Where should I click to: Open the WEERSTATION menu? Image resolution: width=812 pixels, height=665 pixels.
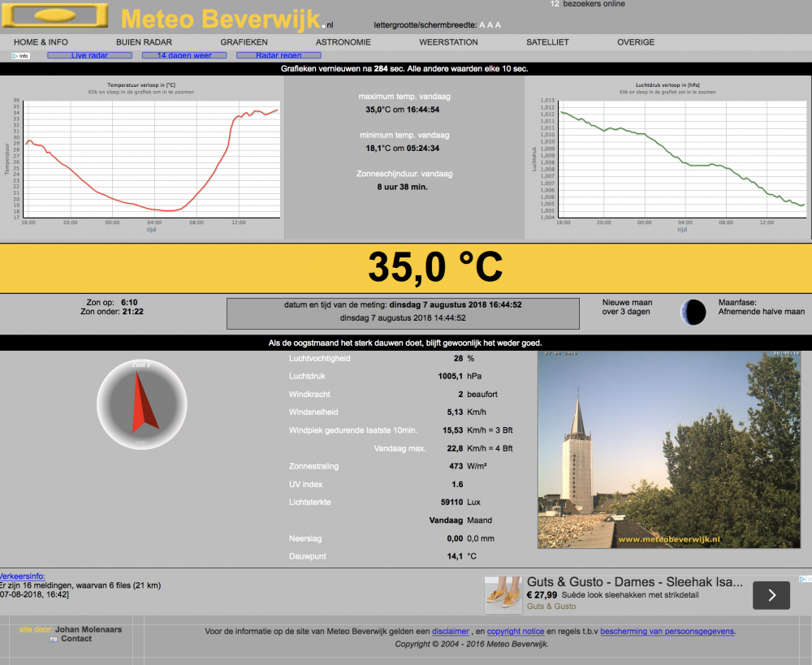(x=448, y=42)
